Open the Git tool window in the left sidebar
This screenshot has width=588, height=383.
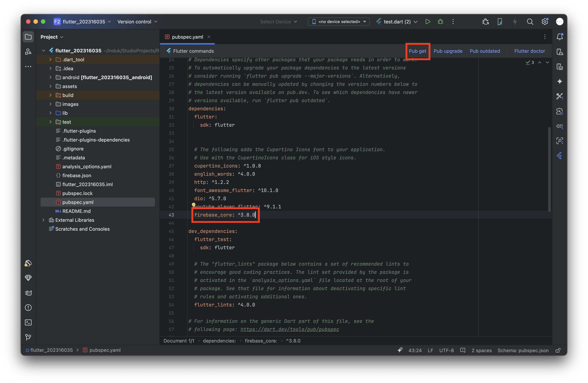point(28,337)
